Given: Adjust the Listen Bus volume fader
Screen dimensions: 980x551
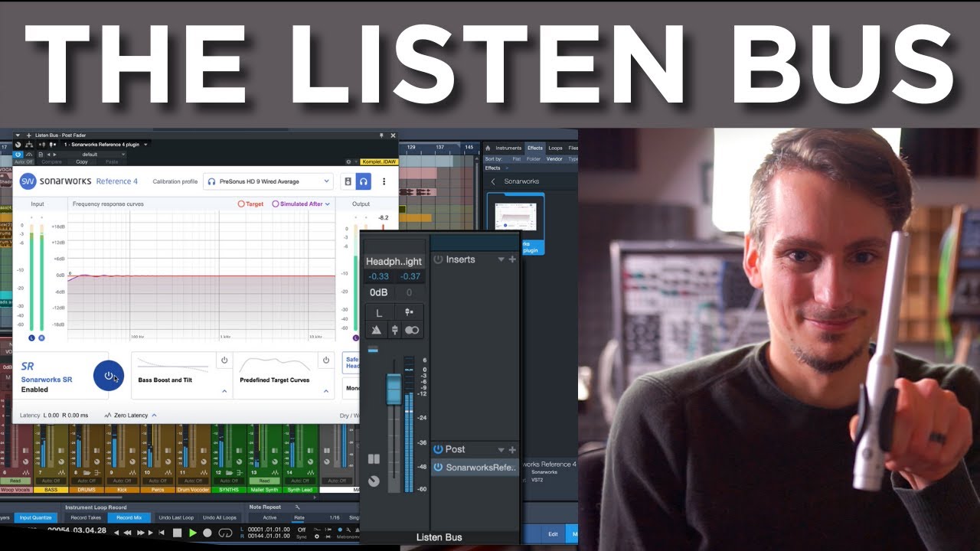Looking at the screenshot, I should 394,389.
